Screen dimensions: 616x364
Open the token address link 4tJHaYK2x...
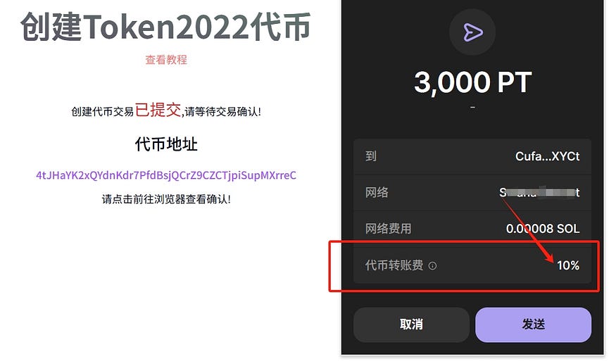[166, 175]
